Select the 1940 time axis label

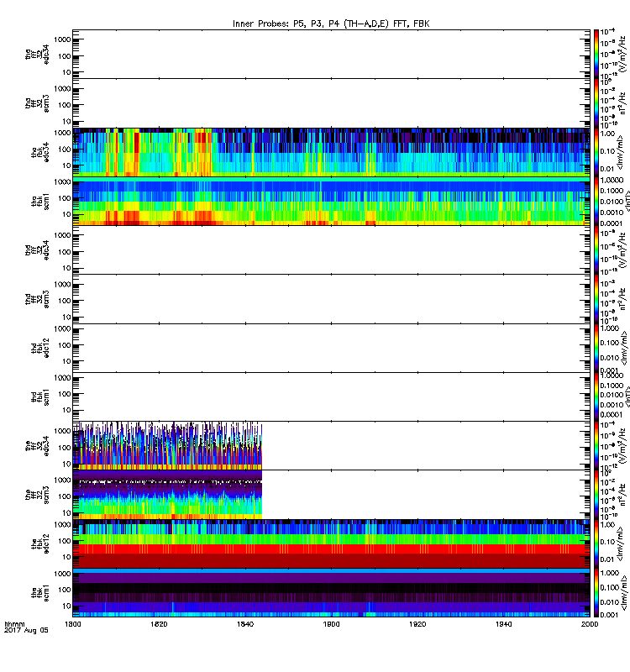[503, 624]
